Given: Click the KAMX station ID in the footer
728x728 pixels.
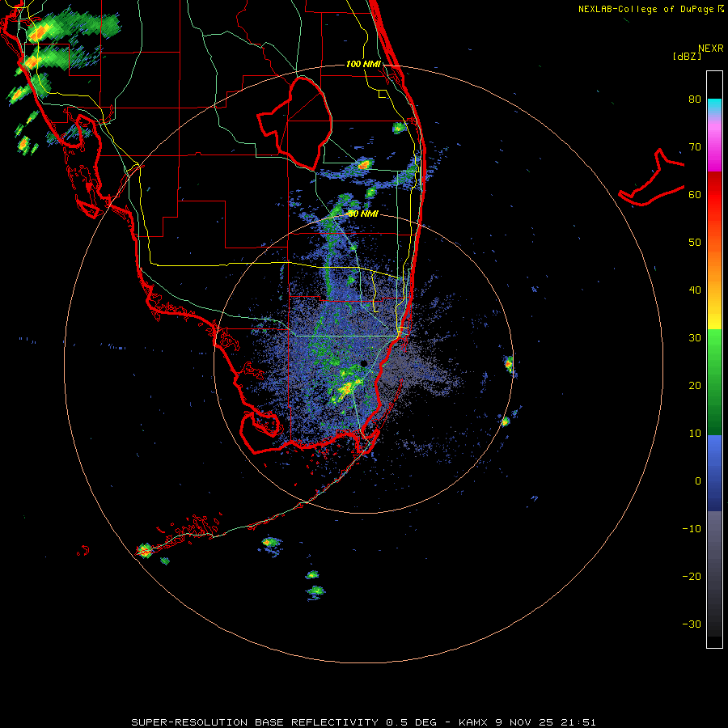Looking at the screenshot, I should click(x=475, y=722).
